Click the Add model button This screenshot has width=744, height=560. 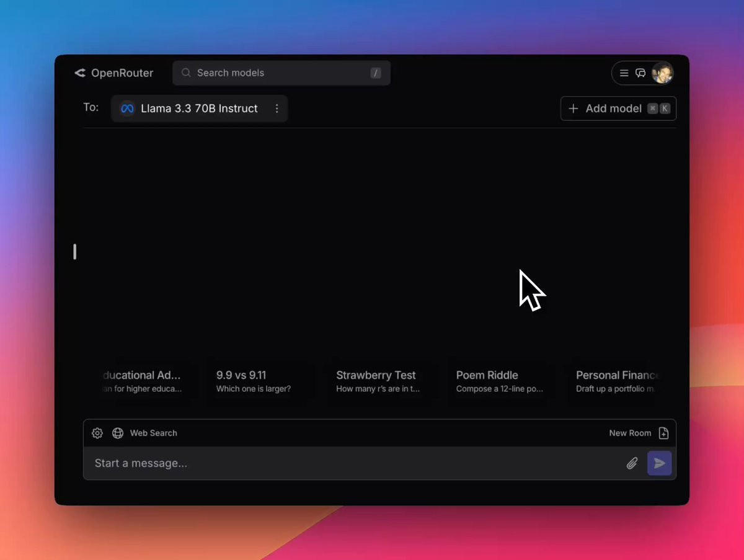(x=618, y=109)
